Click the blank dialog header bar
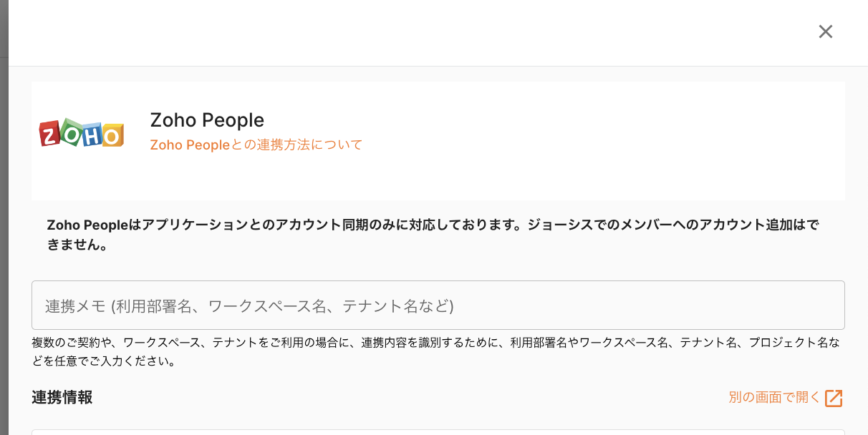 [x=430, y=32]
